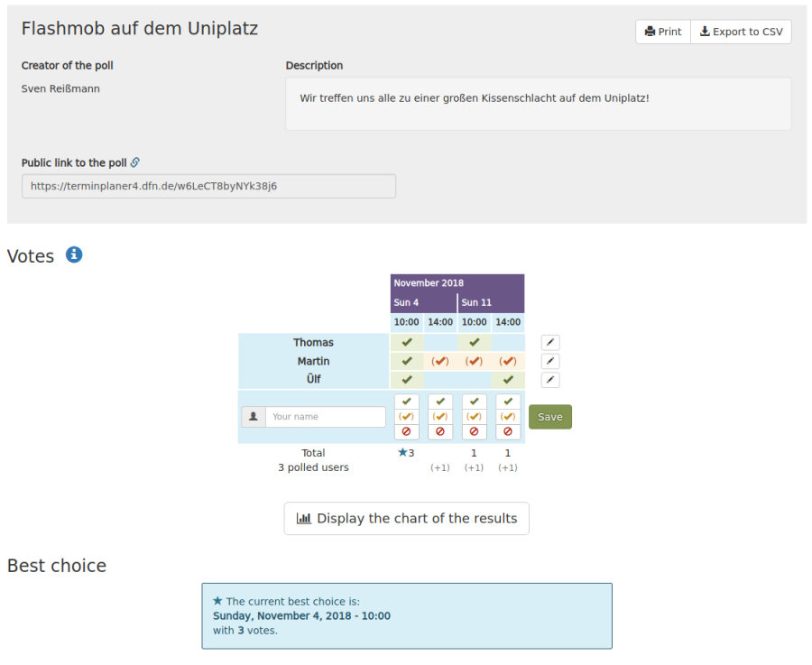This screenshot has height=665, width=812.
Task: Edit Martin's vote with pencil icon
Action: pyautogui.click(x=549, y=361)
